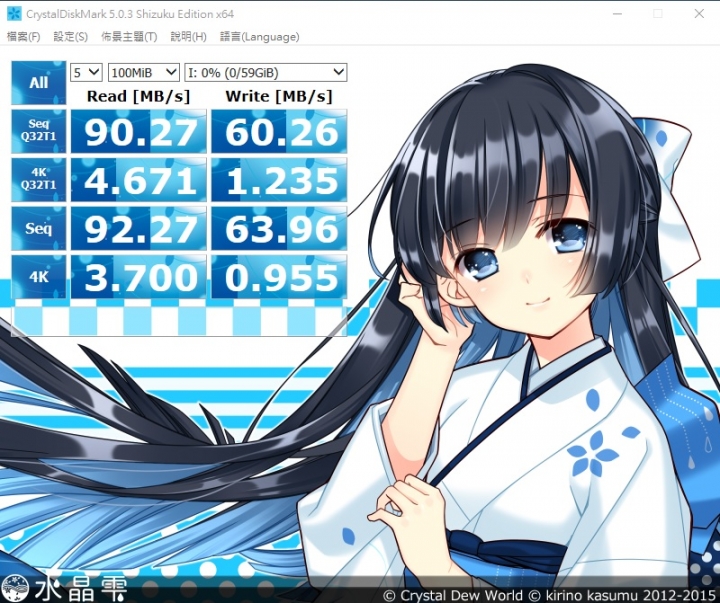Open the 佈景主題(T) menu

tap(129, 37)
